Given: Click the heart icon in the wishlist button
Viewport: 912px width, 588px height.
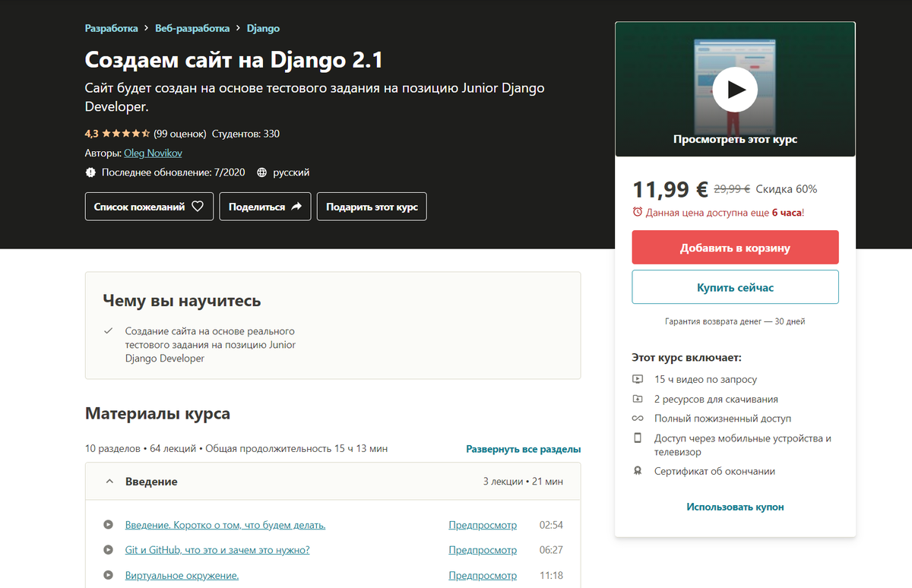Looking at the screenshot, I should (198, 207).
